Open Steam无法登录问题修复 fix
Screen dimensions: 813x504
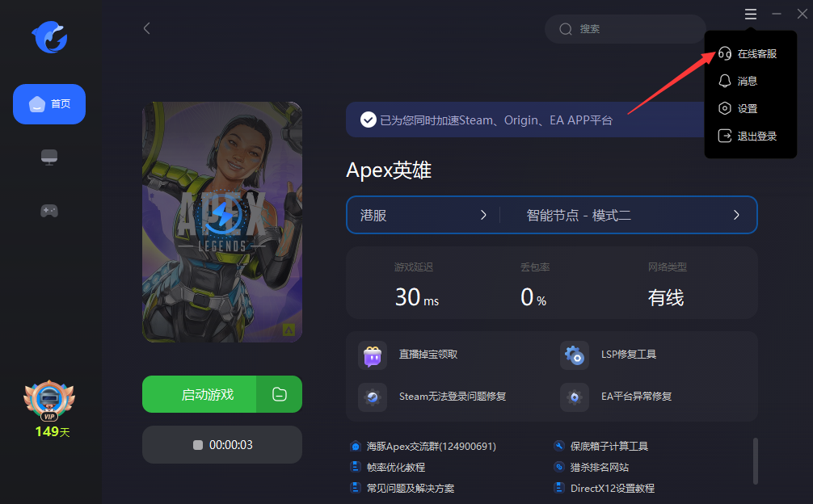click(x=453, y=397)
